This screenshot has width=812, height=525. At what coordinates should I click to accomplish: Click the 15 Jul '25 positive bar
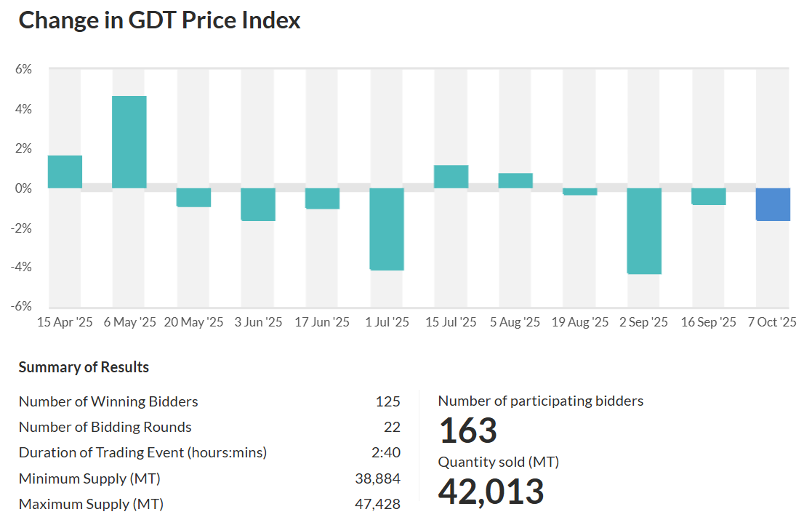click(x=451, y=177)
